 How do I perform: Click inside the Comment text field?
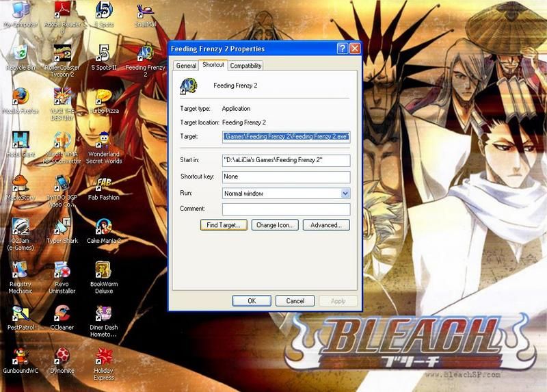[x=286, y=209]
